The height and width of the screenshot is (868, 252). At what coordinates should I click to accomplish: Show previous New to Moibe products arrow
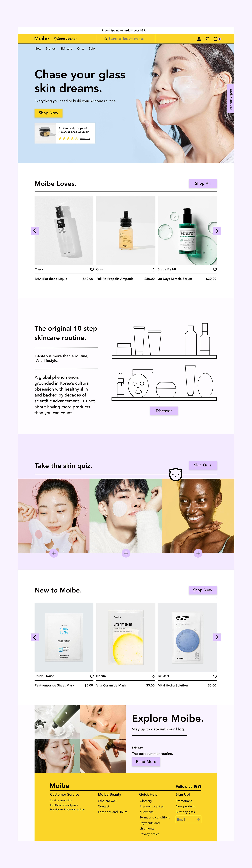point(35,637)
